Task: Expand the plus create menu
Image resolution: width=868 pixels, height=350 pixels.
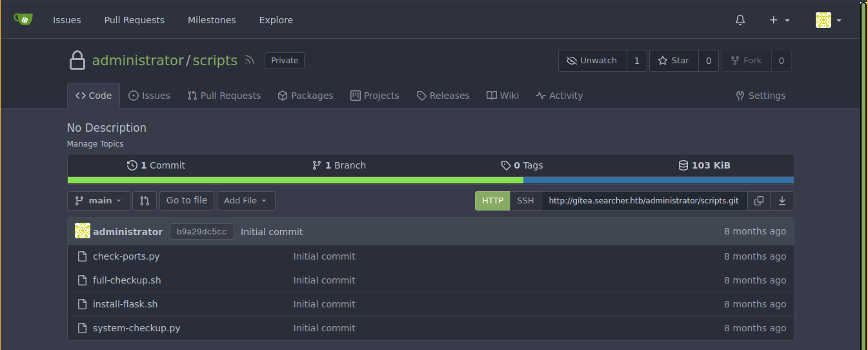Action: pos(780,20)
